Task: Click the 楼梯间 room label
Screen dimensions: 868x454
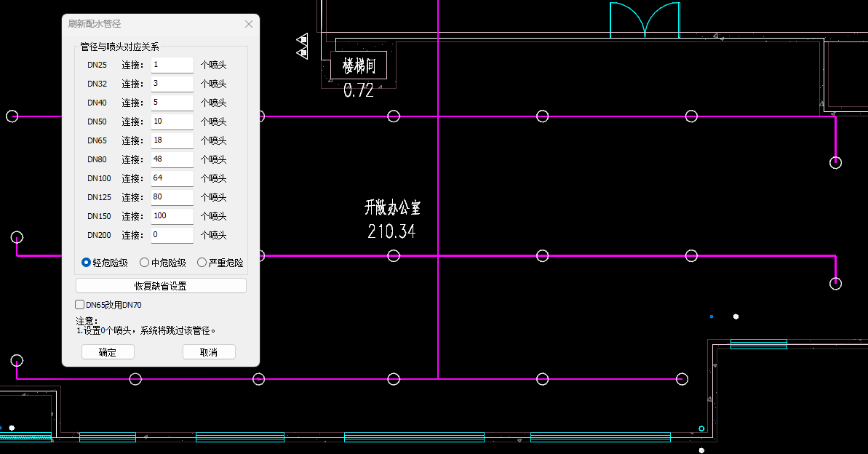Action: 359,66
